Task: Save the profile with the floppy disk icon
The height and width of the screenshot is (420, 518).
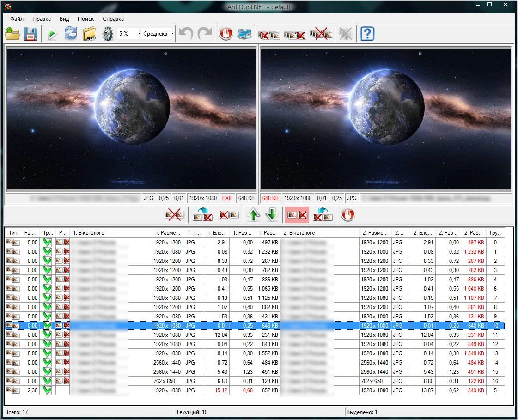Action: click(30, 34)
